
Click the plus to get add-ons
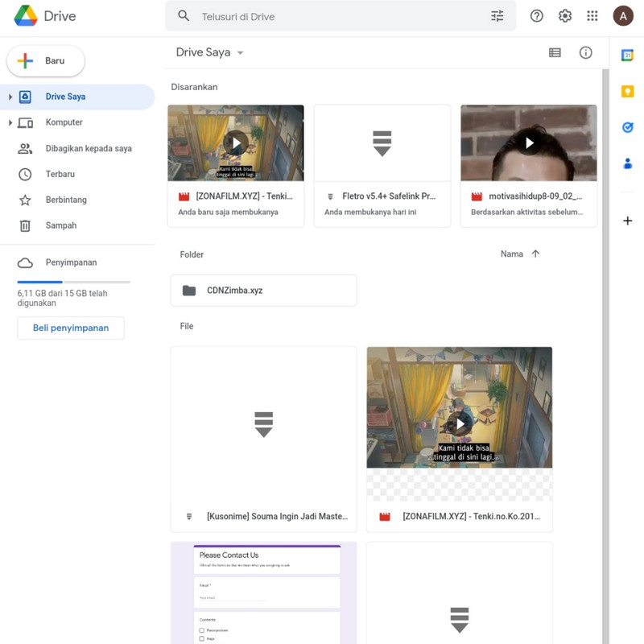click(627, 221)
